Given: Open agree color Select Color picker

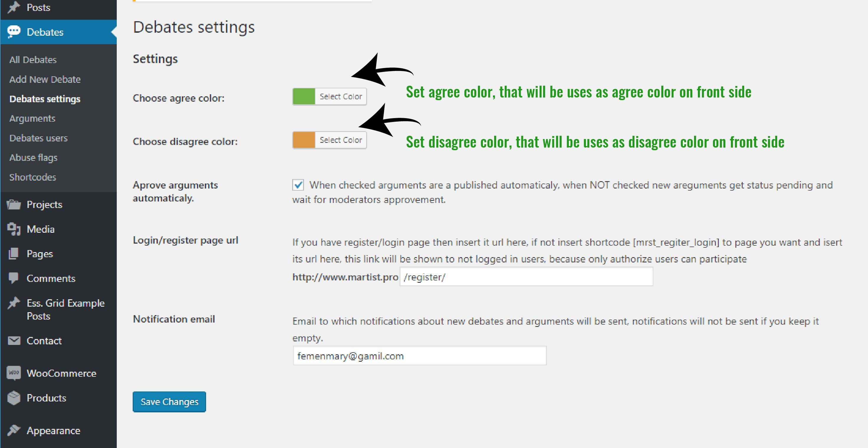Looking at the screenshot, I should click(340, 97).
